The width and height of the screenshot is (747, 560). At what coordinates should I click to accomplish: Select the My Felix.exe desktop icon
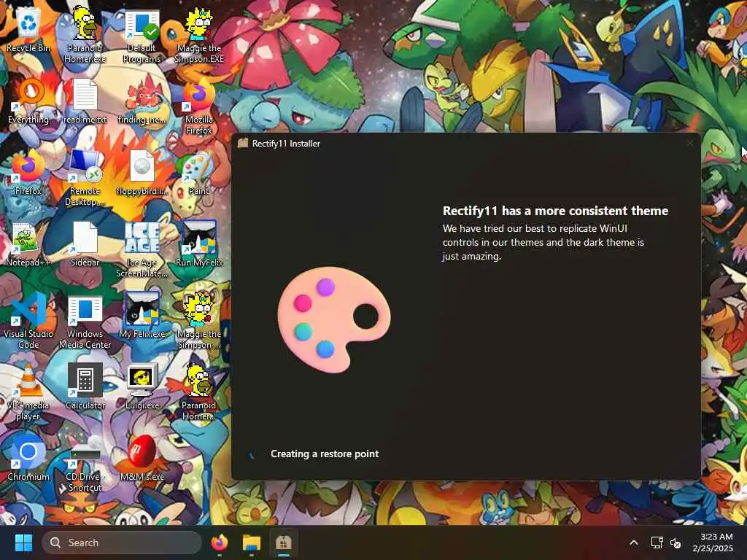pos(142,315)
